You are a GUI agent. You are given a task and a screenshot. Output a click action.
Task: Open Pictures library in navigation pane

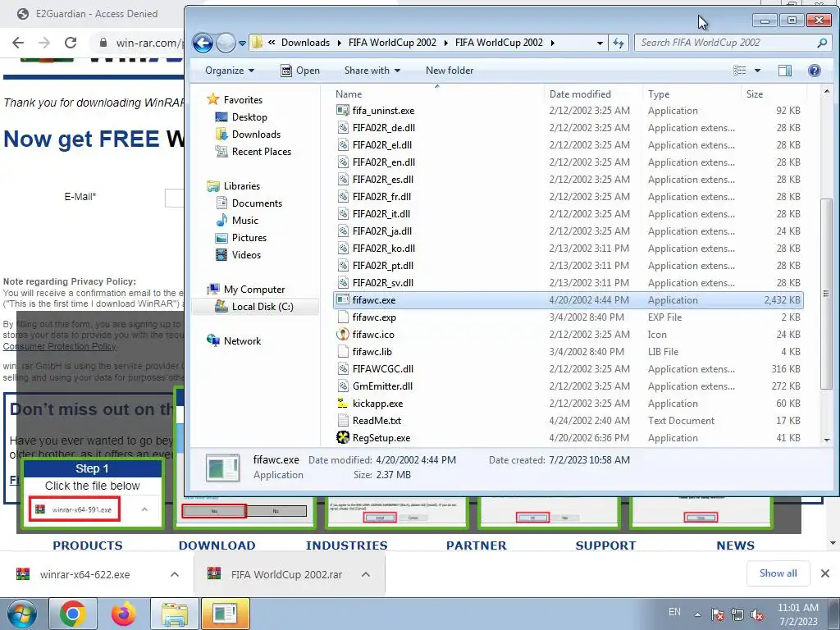coord(249,237)
